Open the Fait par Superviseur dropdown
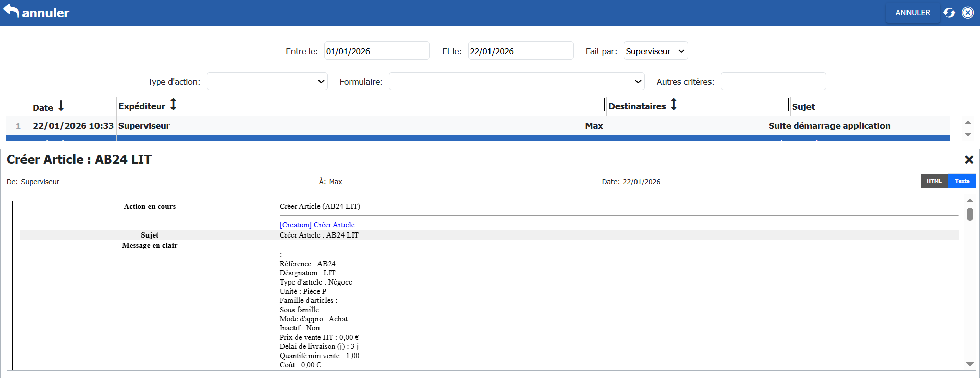Image resolution: width=980 pixels, height=378 pixels. [655, 51]
